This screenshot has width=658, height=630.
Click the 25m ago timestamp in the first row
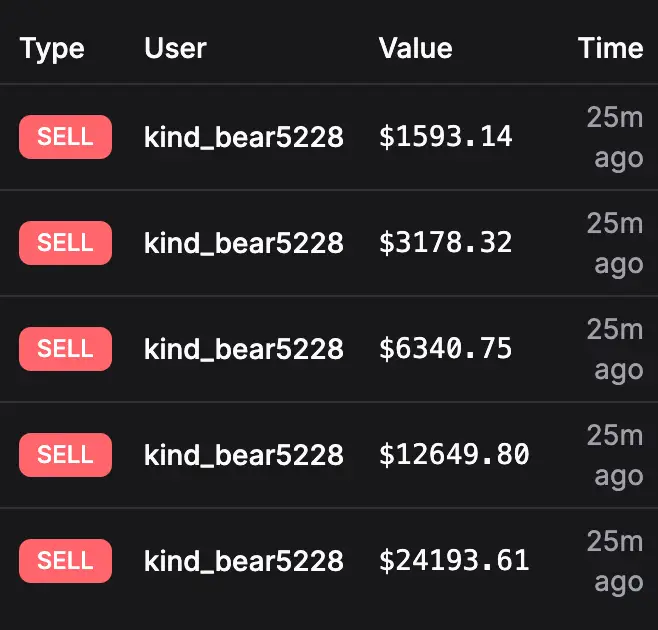[x=615, y=138]
